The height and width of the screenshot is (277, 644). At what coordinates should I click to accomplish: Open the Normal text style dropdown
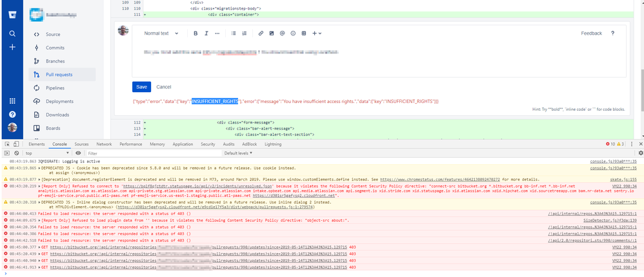coord(161,33)
